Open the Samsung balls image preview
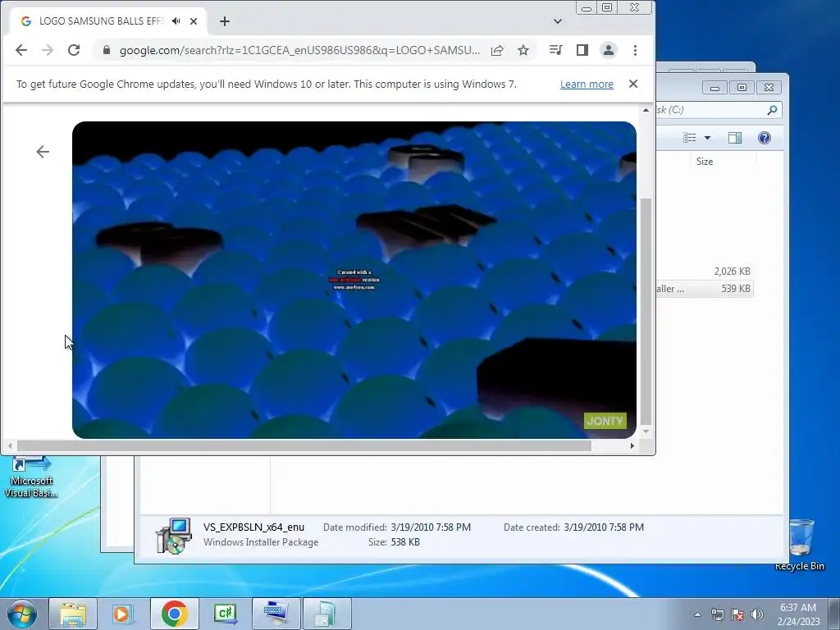Viewport: 840px width, 630px height. point(354,280)
